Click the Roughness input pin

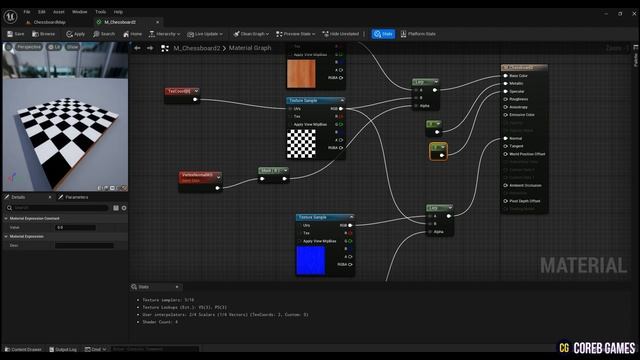505,99
